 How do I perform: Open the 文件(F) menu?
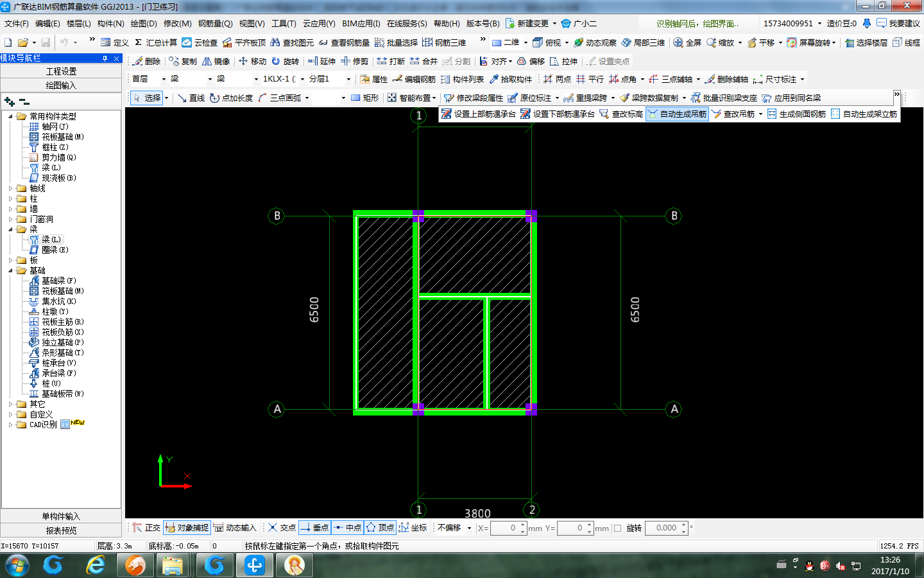[x=17, y=23]
